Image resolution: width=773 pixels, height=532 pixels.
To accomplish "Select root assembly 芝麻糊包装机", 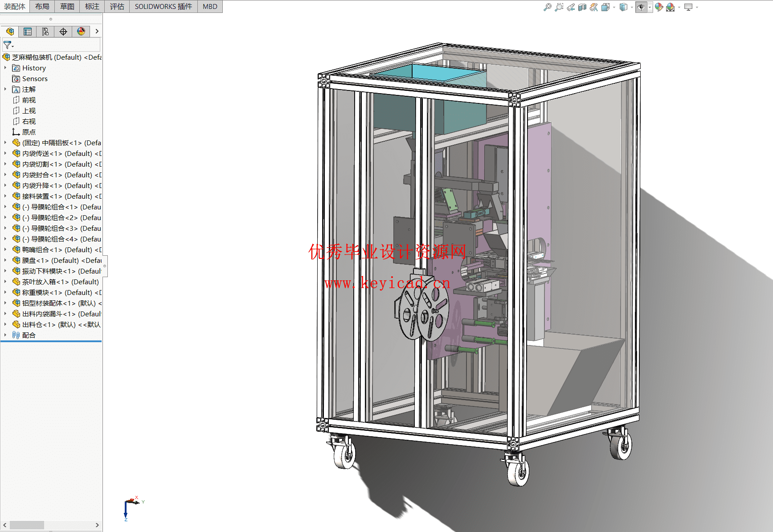I will click(52, 57).
